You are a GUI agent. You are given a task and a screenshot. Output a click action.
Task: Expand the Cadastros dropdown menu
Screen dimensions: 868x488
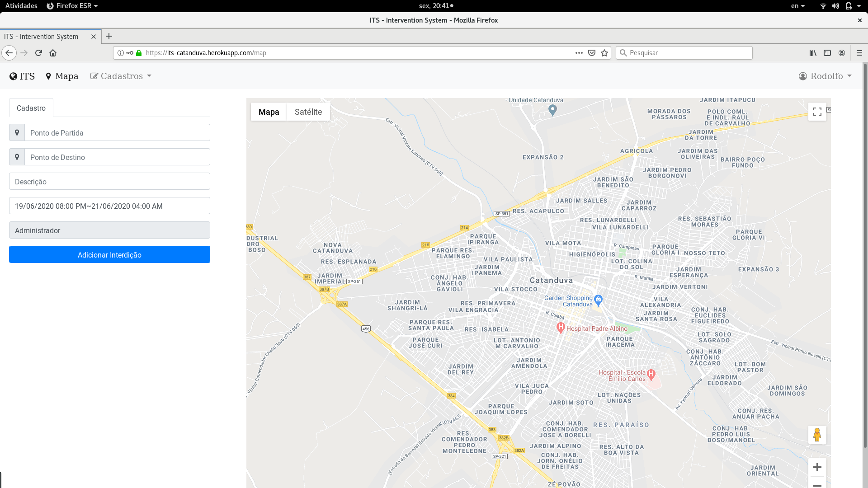pos(121,76)
